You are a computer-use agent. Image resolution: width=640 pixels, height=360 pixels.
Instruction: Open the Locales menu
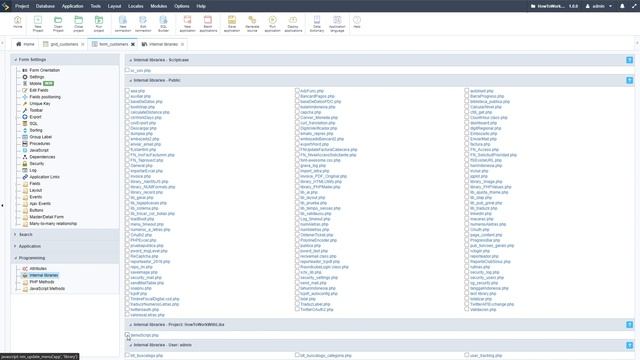pos(136,6)
